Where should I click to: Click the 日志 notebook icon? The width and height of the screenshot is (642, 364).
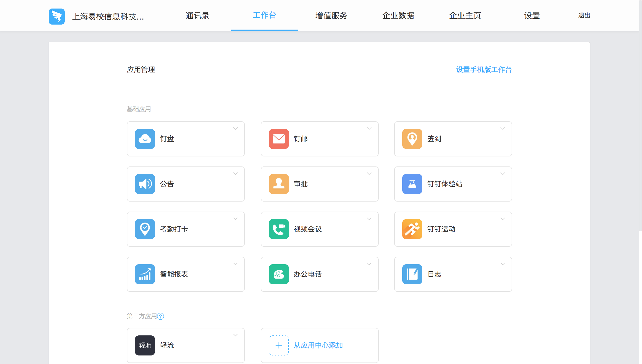(x=412, y=274)
